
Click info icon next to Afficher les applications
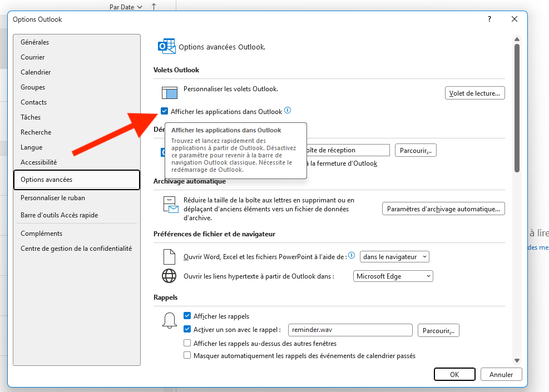click(x=288, y=111)
